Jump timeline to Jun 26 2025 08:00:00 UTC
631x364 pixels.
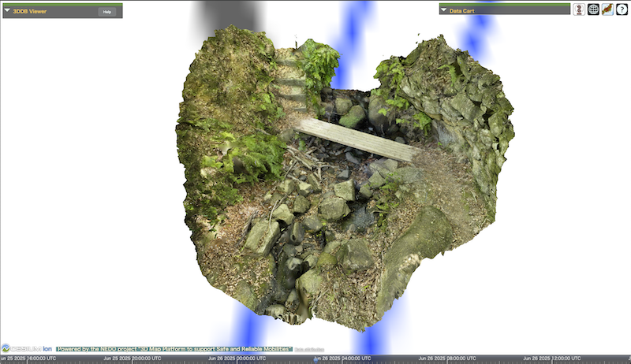(x=447, y=358)
